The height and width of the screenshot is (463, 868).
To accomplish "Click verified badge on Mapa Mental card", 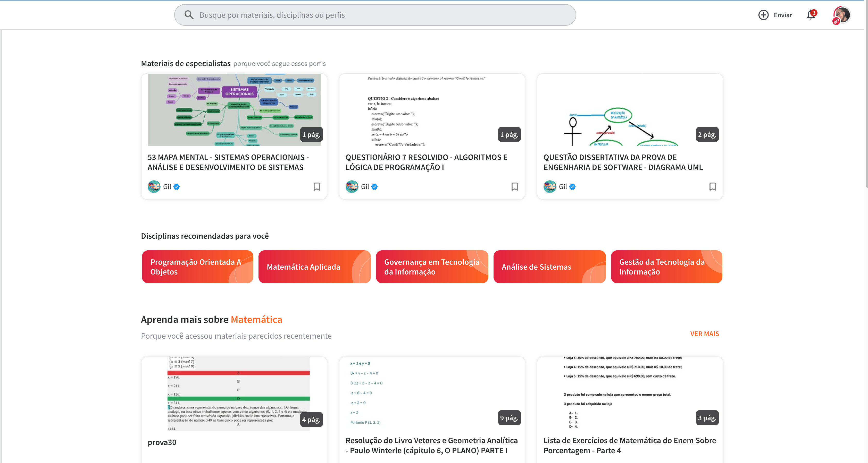I will [177, 186].
